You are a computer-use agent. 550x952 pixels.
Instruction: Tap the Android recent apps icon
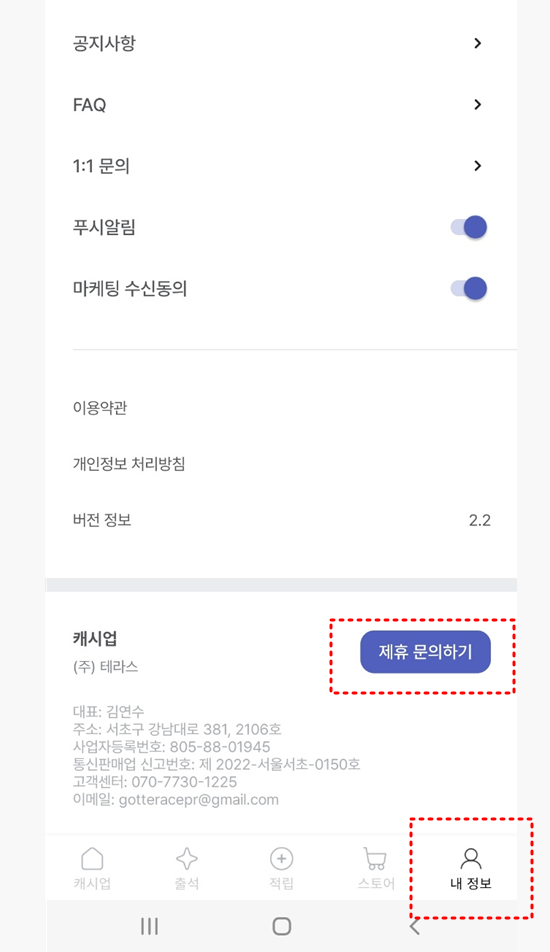point(149,926)
